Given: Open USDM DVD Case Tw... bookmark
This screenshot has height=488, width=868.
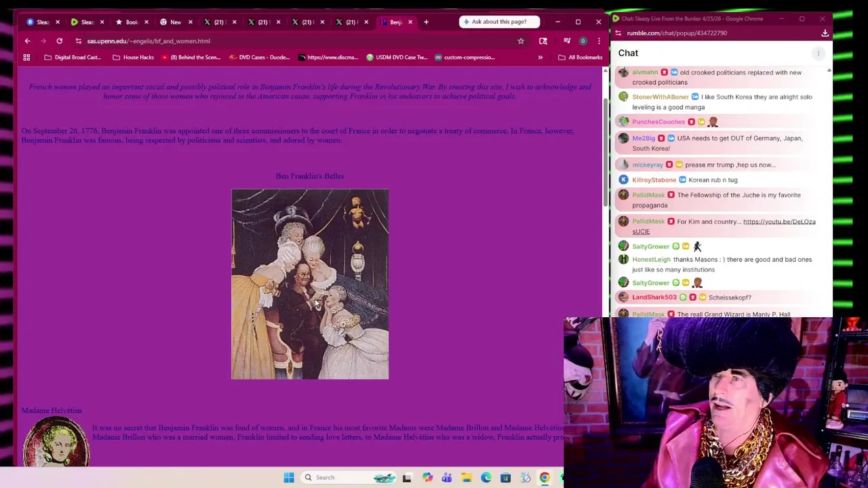Looking at the screenshot, I should (x=397, y=57).
